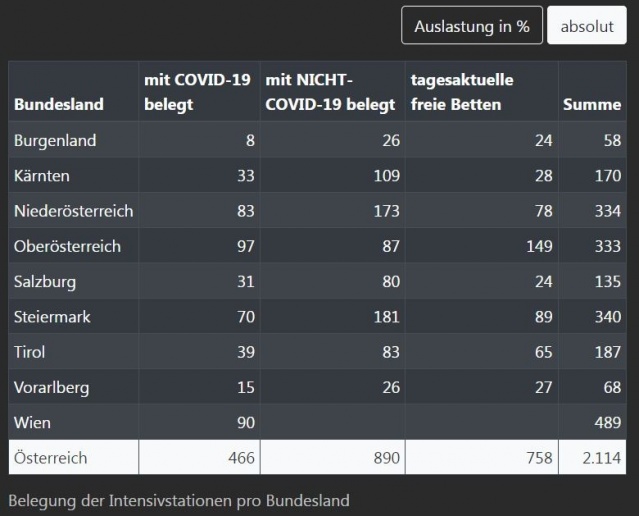Click the Österreich total row label
This screenshot has height=516, width=639.
pos(51,458)
